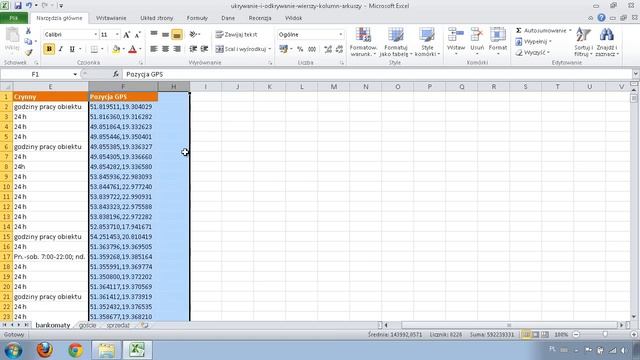640x360 pixels.
Task: Open the Ogólne number format dropdown
Action: [340, 35]
